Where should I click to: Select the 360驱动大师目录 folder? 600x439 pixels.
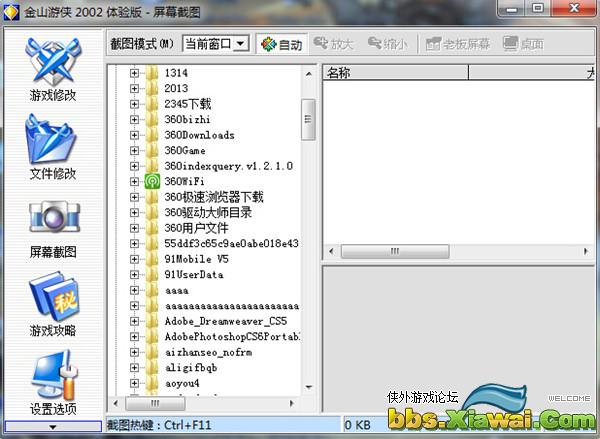pyautogui.click(x=207, y=213)
